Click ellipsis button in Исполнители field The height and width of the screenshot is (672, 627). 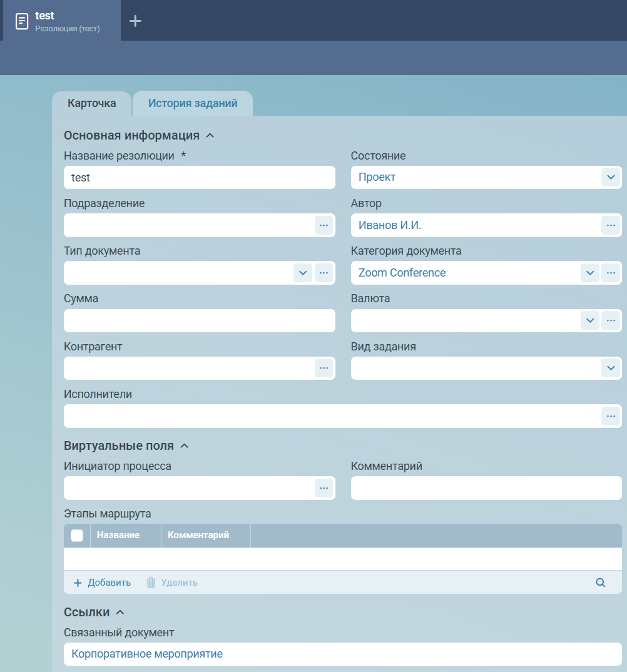pos(611,416)
